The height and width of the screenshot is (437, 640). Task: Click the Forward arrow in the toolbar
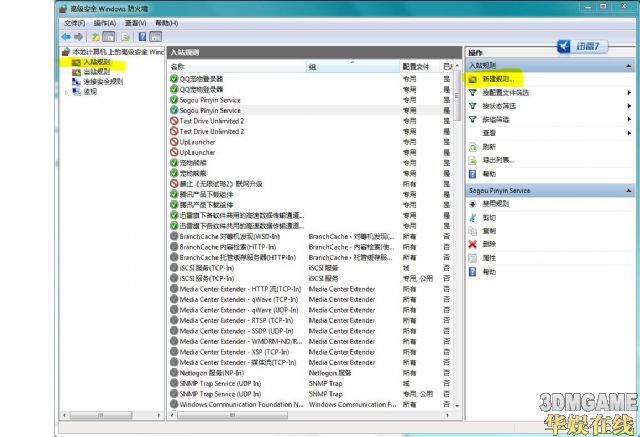click(x=79, y=37)
